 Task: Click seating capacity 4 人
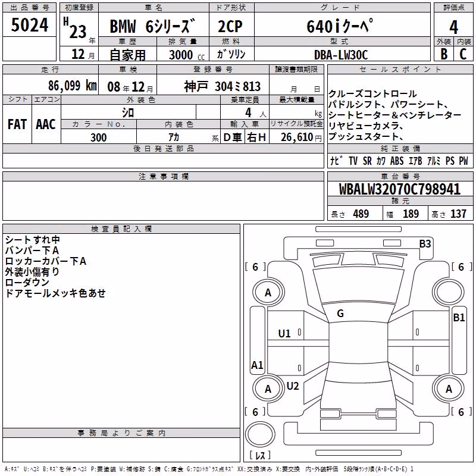click(256, 113)
